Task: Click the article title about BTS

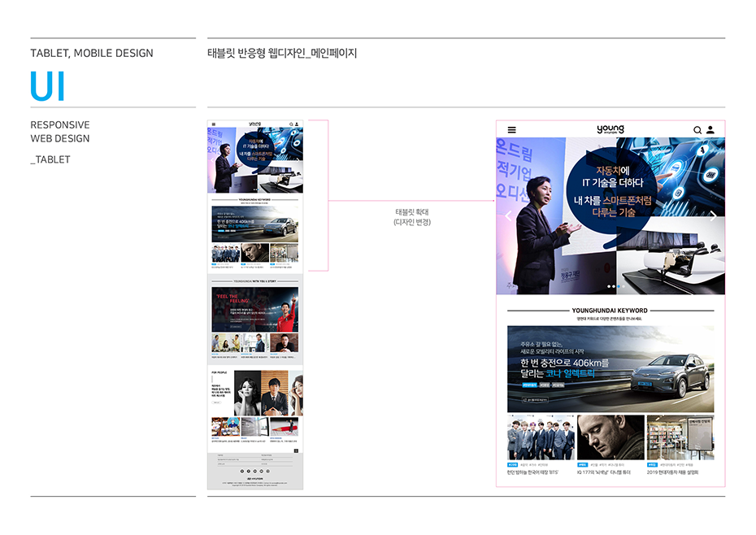Action: pyautogui.click(x=532, y=472)
